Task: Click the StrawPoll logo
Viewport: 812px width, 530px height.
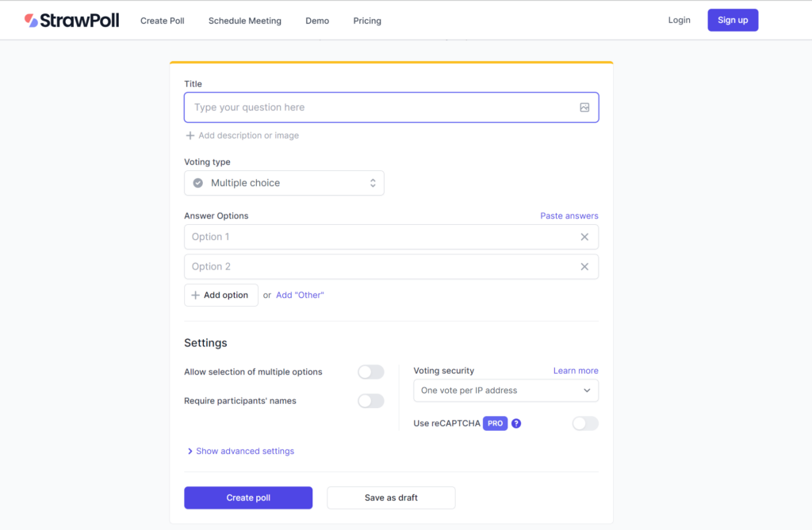Action: 71,21
